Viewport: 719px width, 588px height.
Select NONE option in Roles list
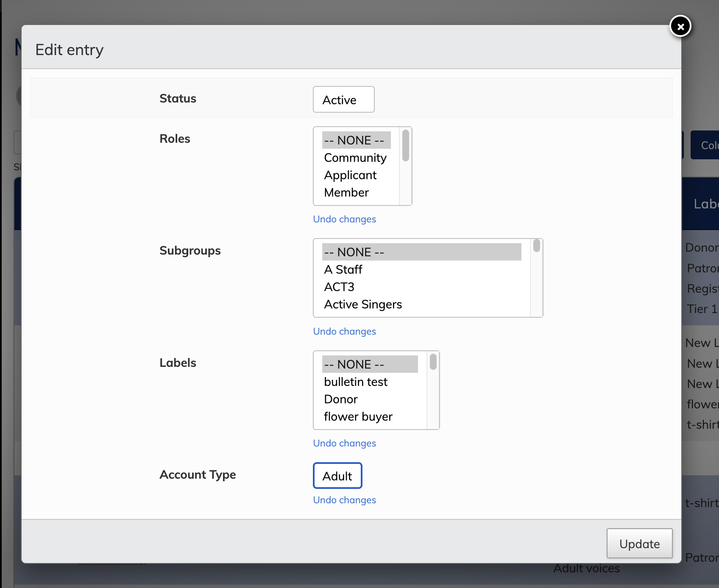click(354, 140)
